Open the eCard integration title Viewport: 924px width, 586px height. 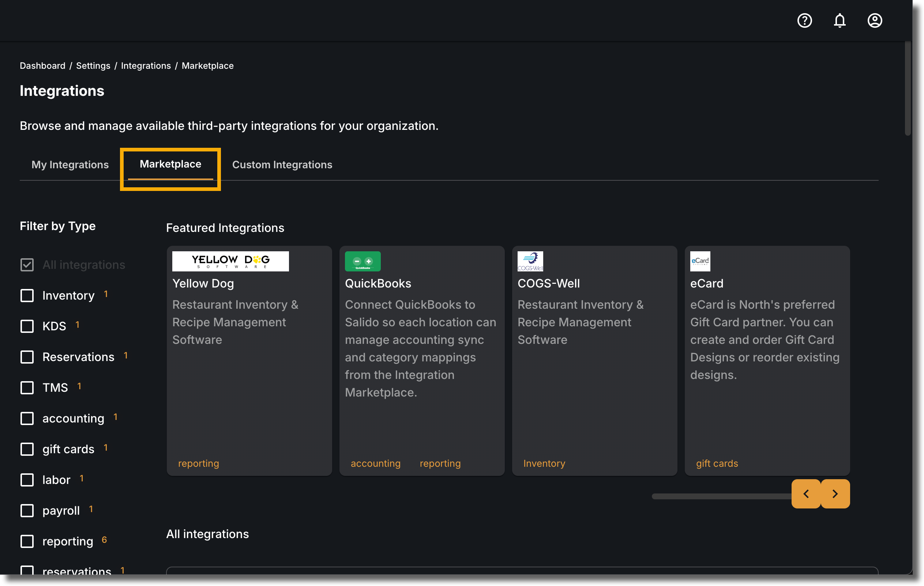[x=706, y=283]
